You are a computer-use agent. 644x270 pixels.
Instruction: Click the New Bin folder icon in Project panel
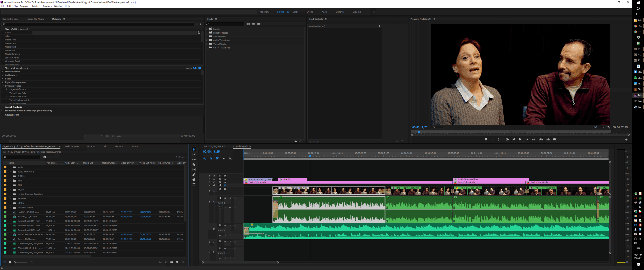click(172, 262)
